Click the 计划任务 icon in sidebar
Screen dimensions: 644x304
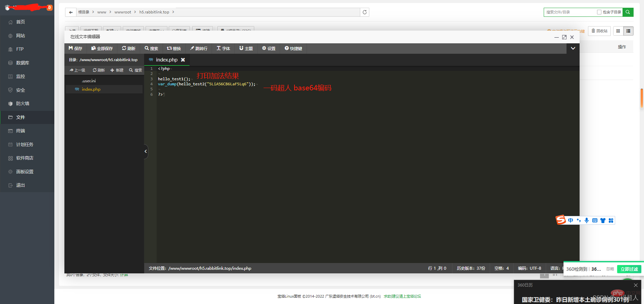click(x=10, y=144)
